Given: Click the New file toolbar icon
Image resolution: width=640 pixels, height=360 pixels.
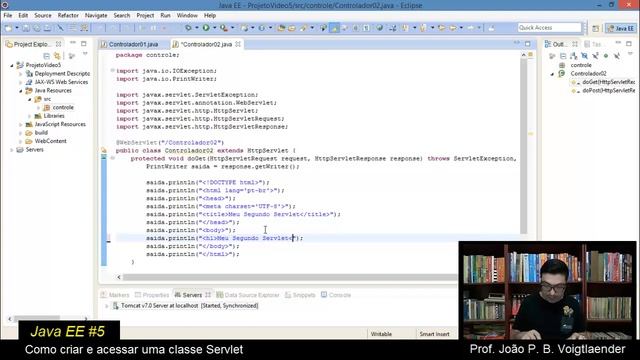Looking at the screenshot, I should point(8,28).
